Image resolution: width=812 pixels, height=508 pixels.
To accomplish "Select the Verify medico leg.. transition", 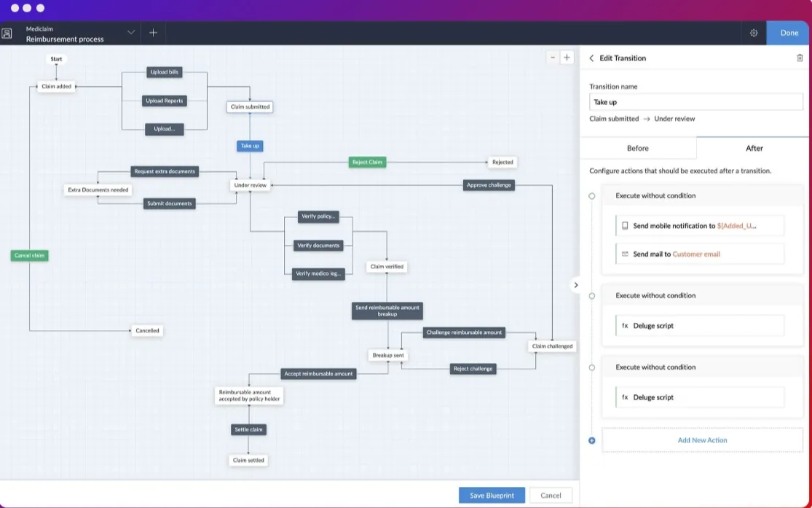I will pyautogui.click(x=318, y=274).
